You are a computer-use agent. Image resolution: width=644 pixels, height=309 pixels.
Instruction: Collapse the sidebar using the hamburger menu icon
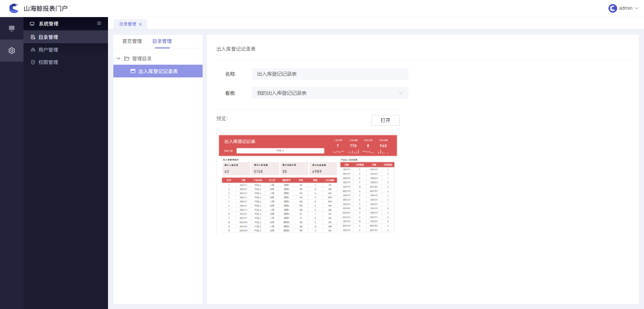(x=99, y=23)
